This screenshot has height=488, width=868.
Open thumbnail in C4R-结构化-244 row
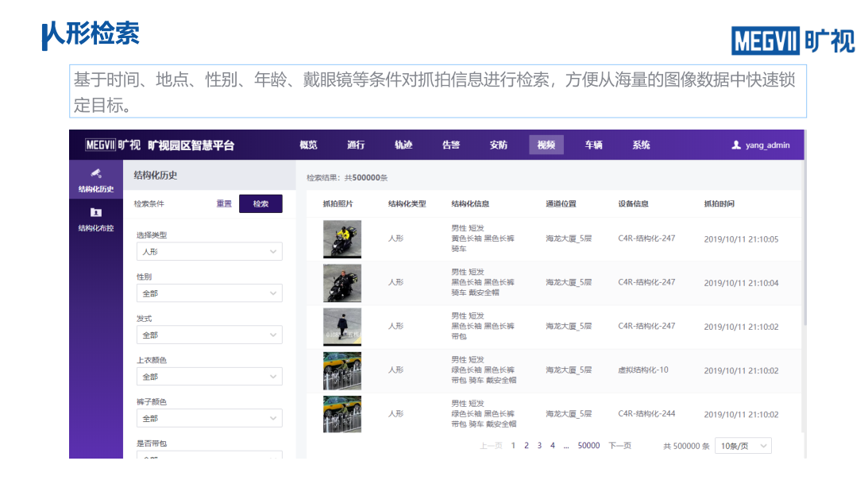tap(342, 414)
